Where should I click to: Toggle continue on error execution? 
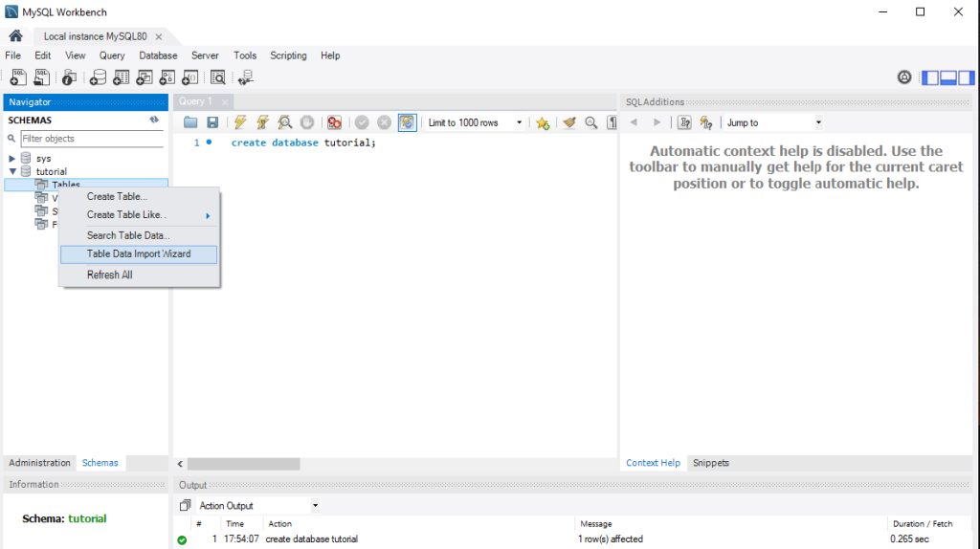(334, 122)
